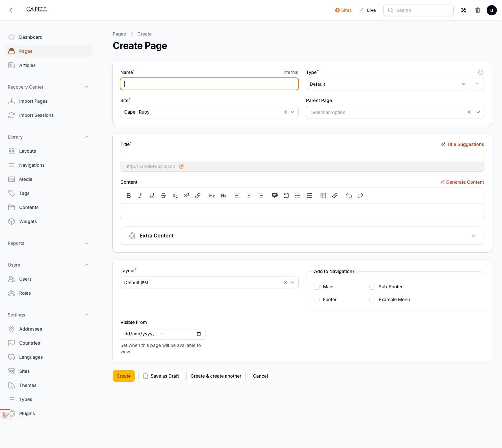Undo last editor change

349,196
